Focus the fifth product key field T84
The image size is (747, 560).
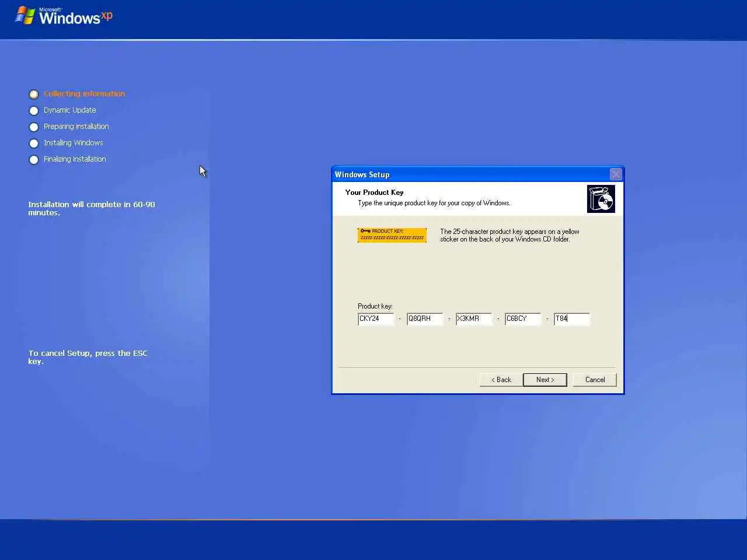[572, 318]
